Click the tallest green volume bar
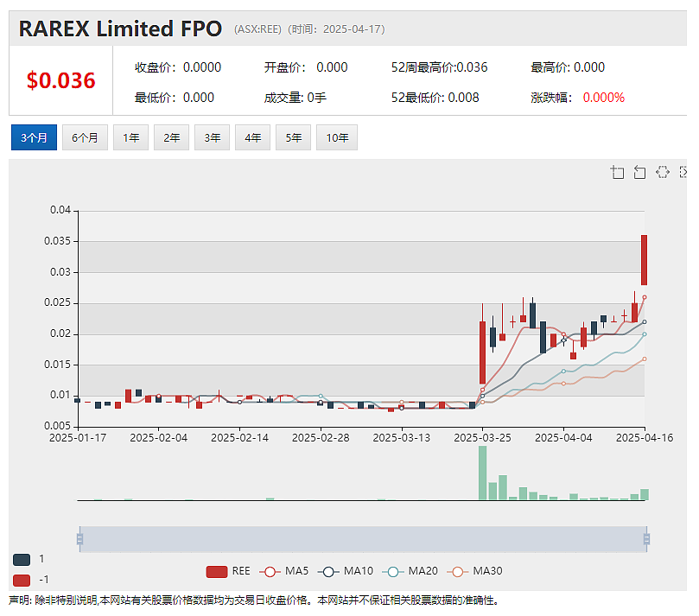The width and height of the screenshot is (699, 616). [482, 473]
